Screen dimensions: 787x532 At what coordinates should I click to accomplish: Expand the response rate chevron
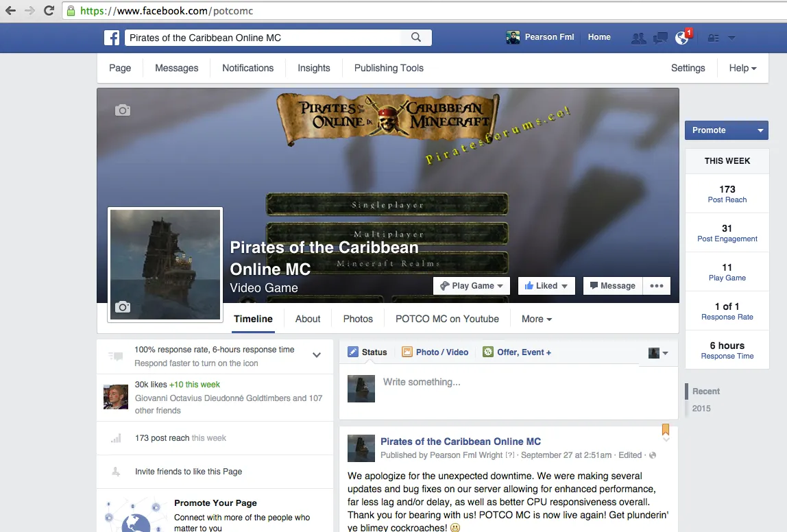click(317, 355)
